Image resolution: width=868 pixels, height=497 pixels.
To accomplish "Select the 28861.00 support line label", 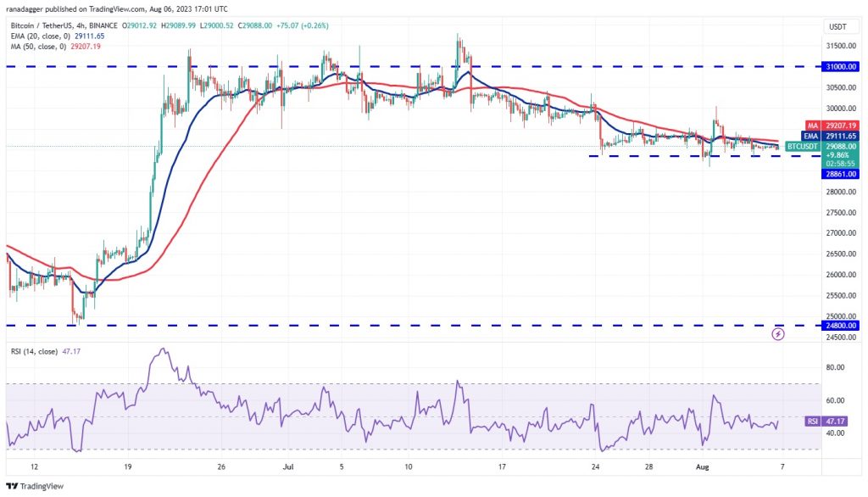I will pyautogui.click(x=841, y=174).
